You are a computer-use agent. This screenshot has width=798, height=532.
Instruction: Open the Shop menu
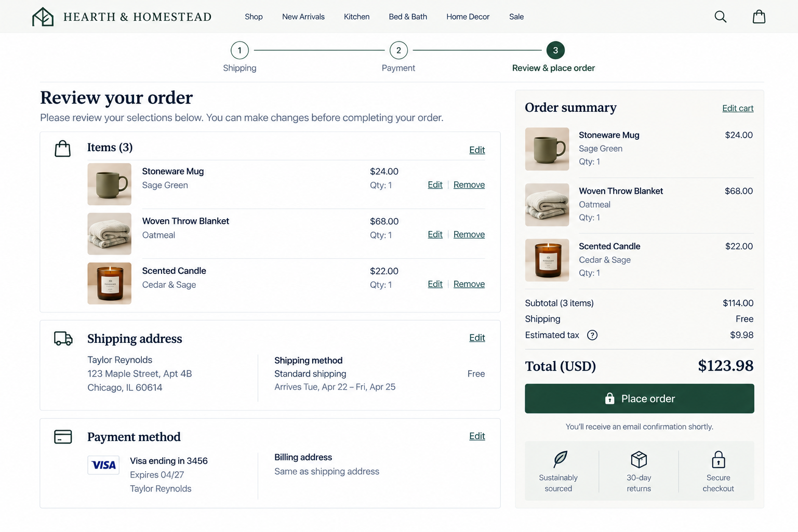tap(254, 17)
